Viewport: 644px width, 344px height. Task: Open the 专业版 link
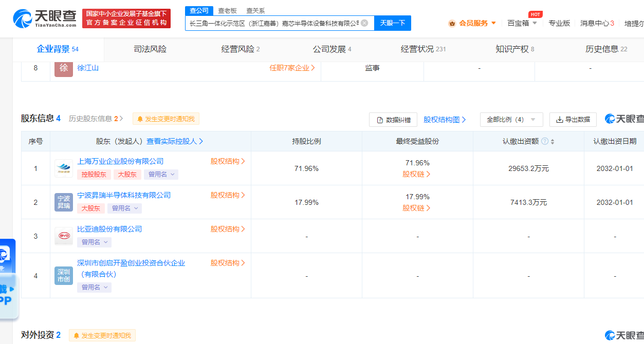coord(559,23)
